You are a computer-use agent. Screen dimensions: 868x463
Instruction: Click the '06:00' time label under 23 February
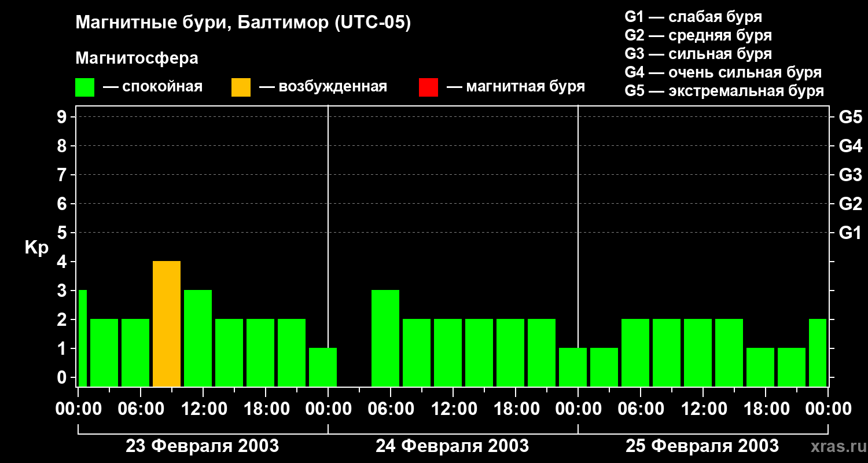pos(141,409)
